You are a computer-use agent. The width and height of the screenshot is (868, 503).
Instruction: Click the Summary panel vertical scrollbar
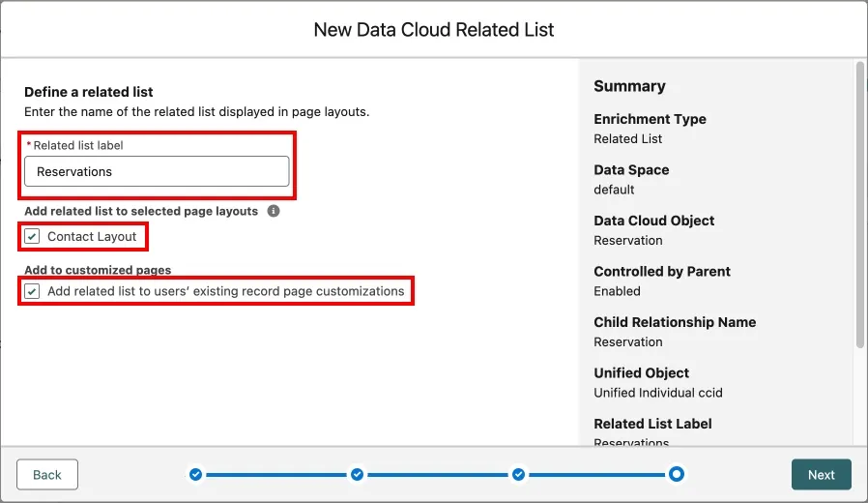[859, 203]
